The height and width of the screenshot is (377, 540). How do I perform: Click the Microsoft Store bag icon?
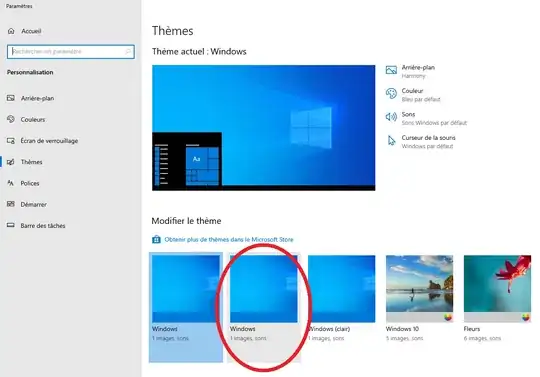coord(156,239)
